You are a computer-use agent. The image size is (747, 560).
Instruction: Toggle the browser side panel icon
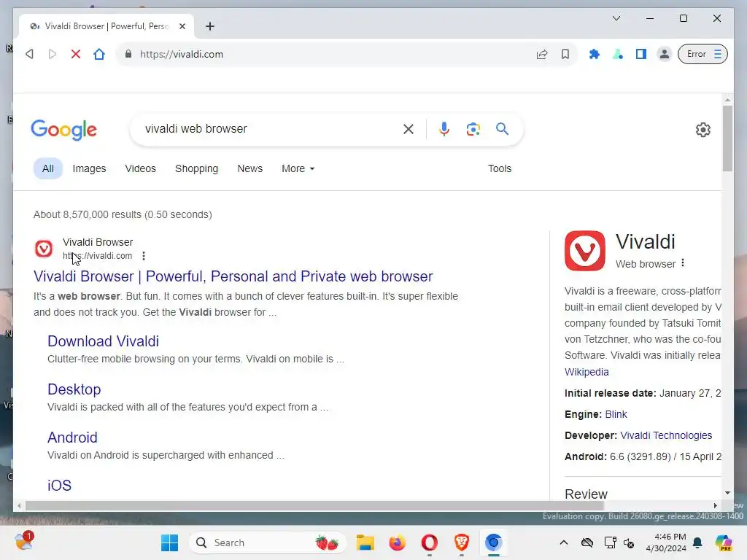point(640,54)
